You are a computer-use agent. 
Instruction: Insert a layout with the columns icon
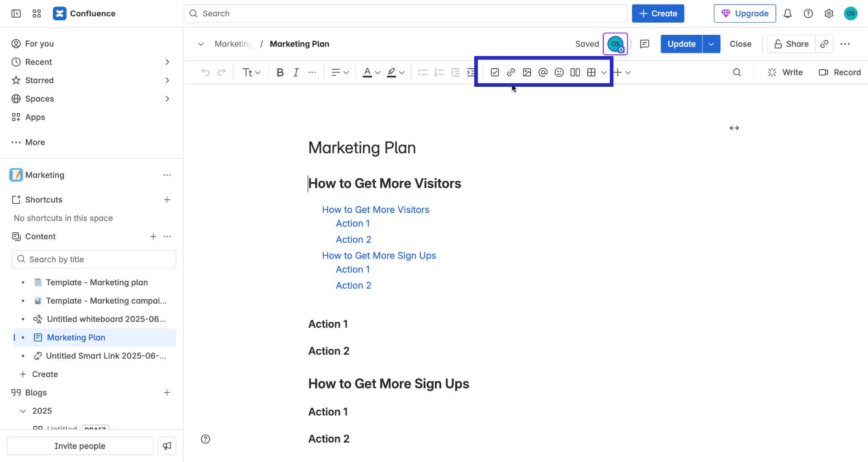[575, 72]
